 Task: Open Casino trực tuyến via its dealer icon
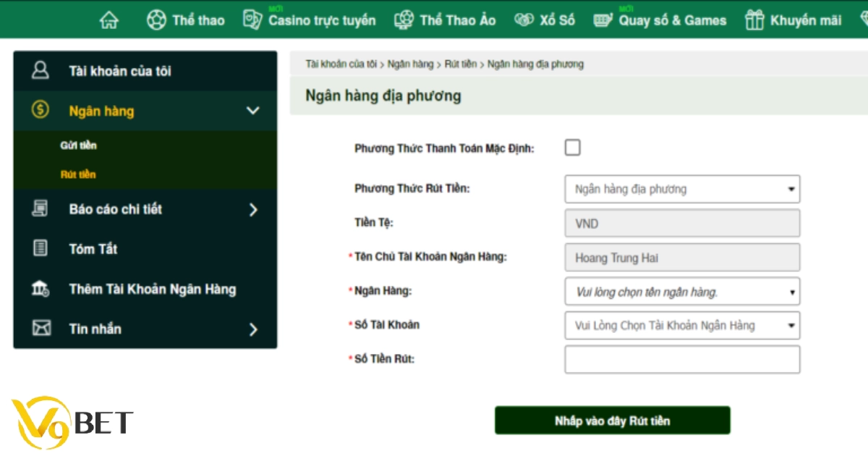coord(251,20)
